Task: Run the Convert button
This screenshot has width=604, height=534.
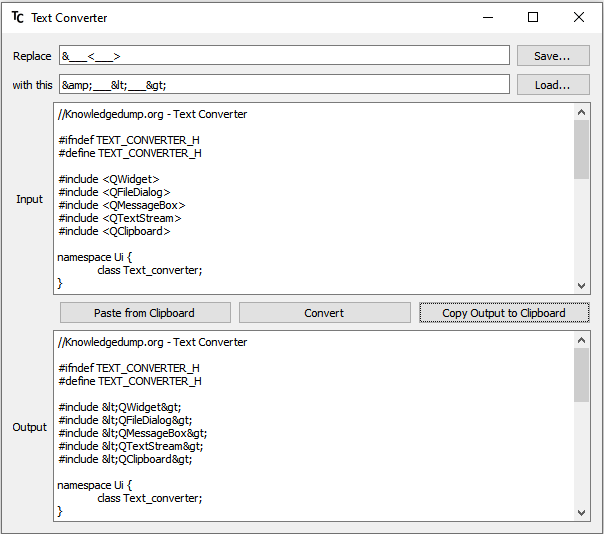Action: point(324,313)
